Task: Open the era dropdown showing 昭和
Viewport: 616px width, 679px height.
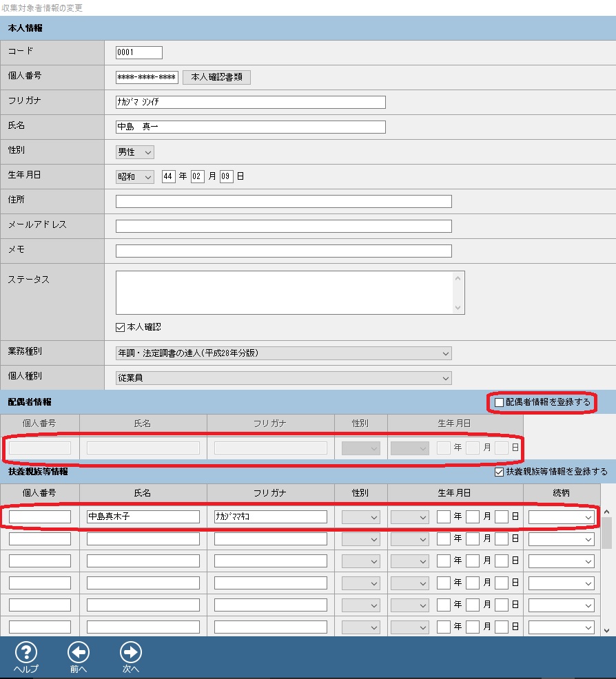Action: coord(134,176)
